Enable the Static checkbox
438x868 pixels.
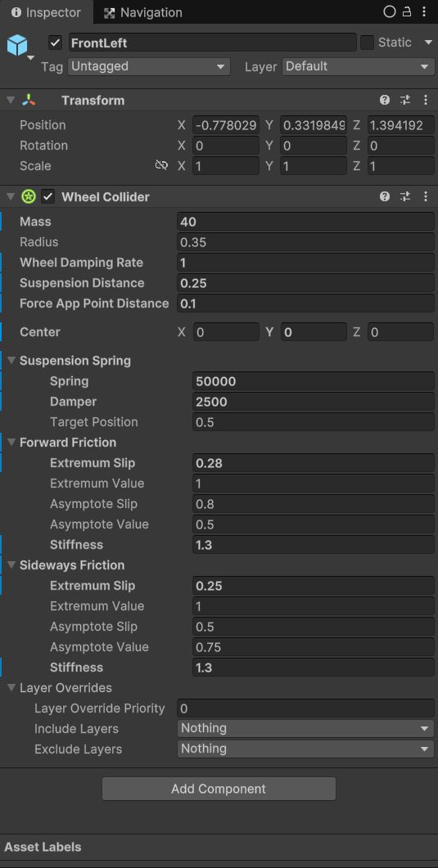click(367, 43)
